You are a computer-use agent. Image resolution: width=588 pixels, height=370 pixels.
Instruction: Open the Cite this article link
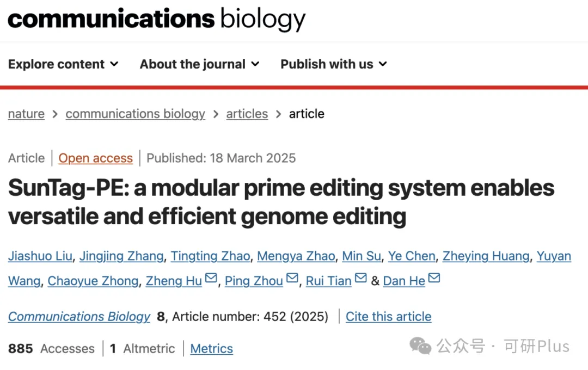coord(389,317)
